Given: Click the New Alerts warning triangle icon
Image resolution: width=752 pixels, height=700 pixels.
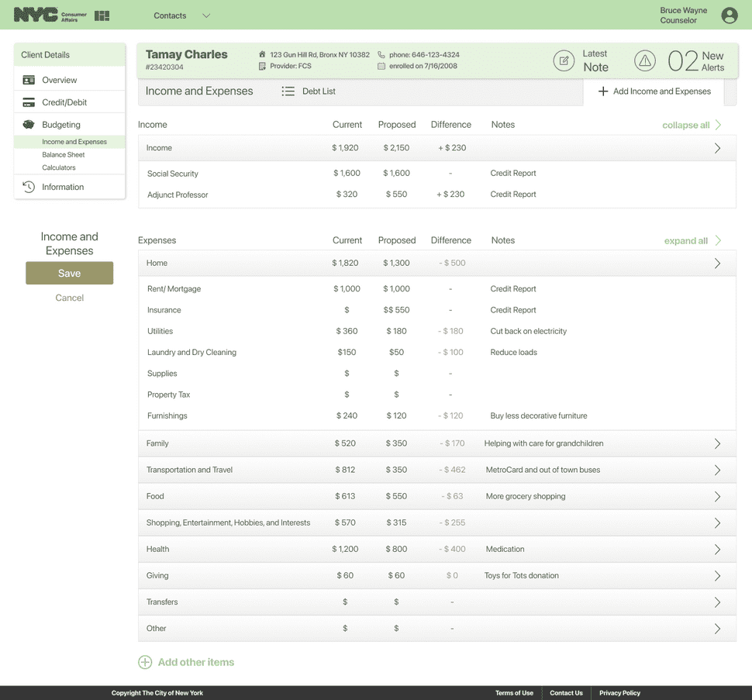Looking at the screenshot, I should click(645, 61).
